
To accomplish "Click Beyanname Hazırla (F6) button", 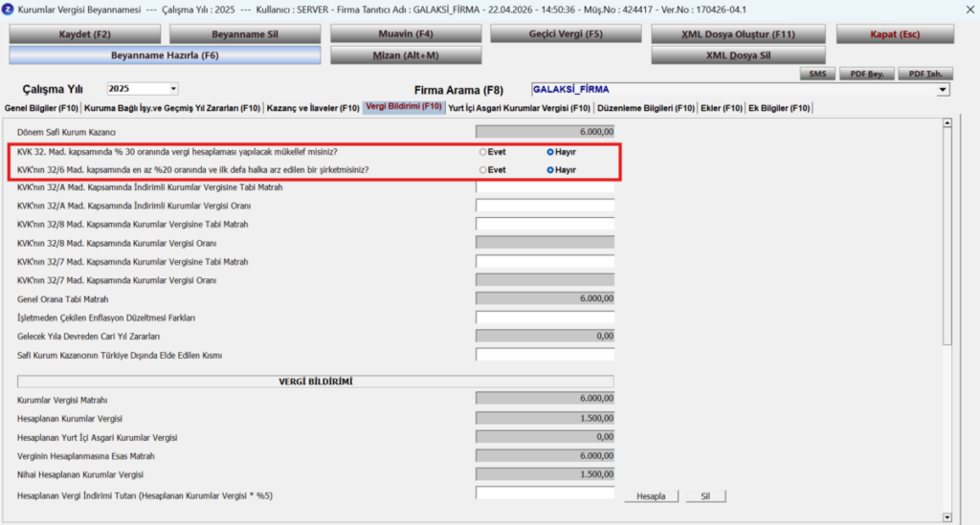I will 165,55.
